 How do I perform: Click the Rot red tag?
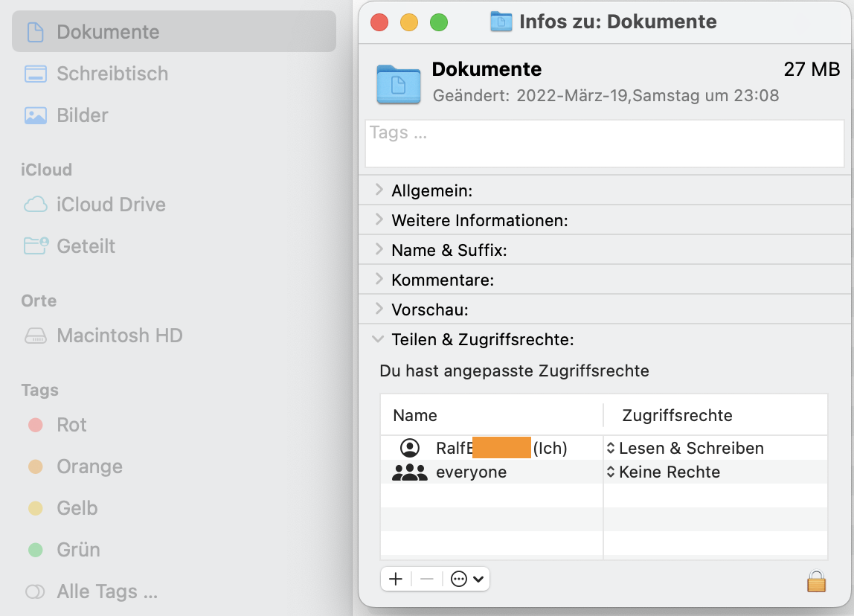click(x=71, y=425)
